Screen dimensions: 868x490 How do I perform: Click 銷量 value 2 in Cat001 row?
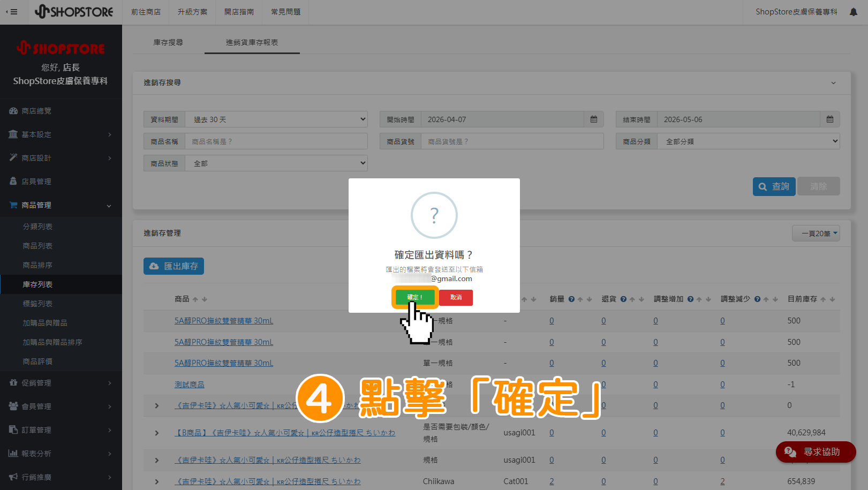(x=552, y=481)
